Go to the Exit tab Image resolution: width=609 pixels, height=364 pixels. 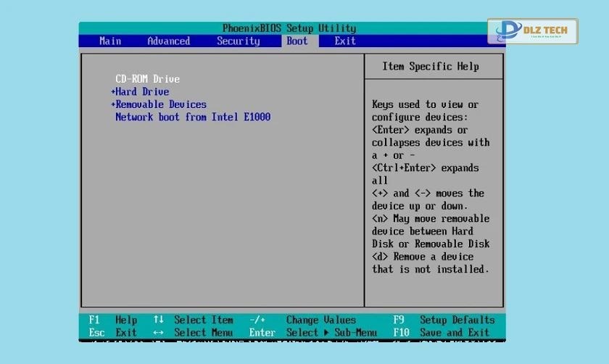[345, 41]
